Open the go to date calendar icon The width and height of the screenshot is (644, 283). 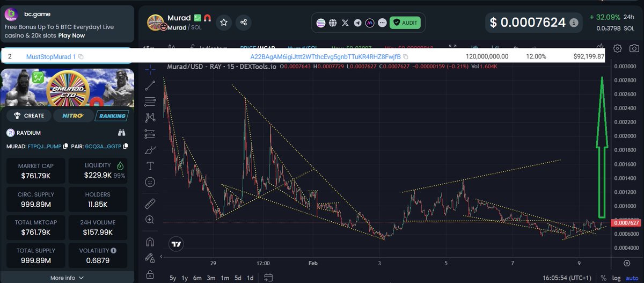tap(268, 278)
